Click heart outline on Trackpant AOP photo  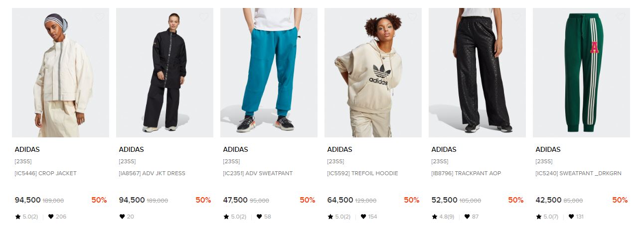(516, 17)
